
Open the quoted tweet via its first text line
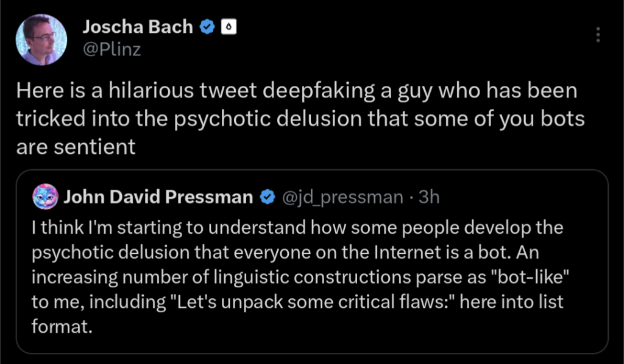click(297, 228)
